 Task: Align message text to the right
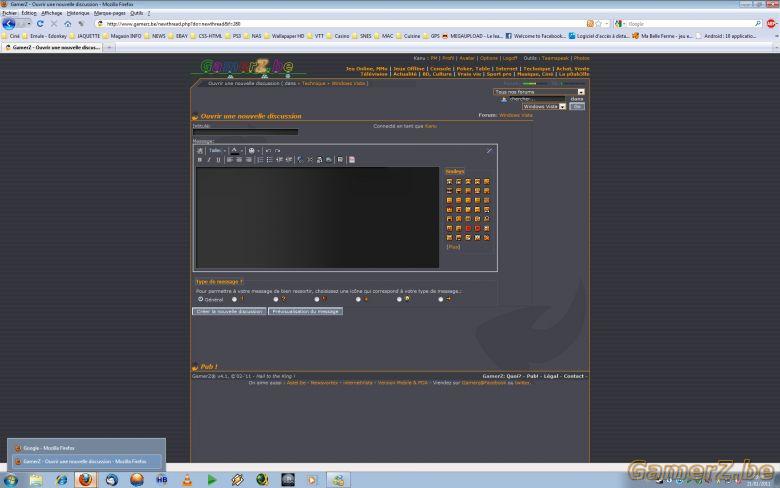click(x=249, y=160)
